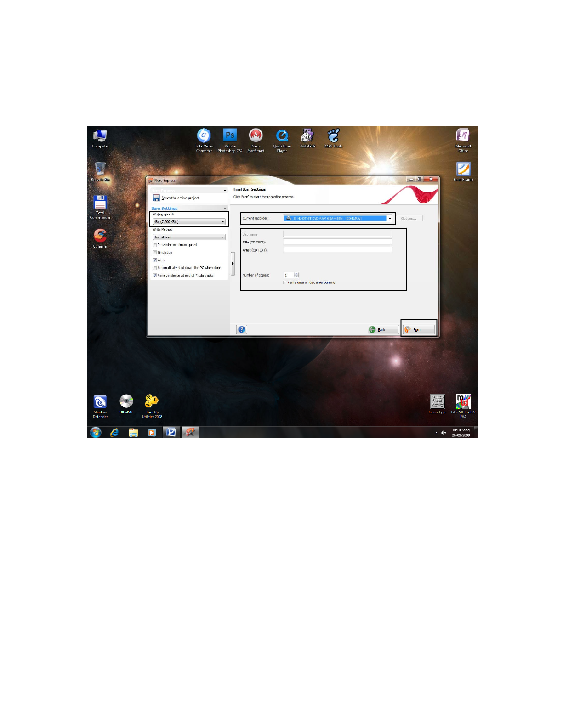Image resolution: width=563 pixels, height=728 pixels.
Task: Enable automatic PC shutdown when done
Action: [x=155, y=268]
